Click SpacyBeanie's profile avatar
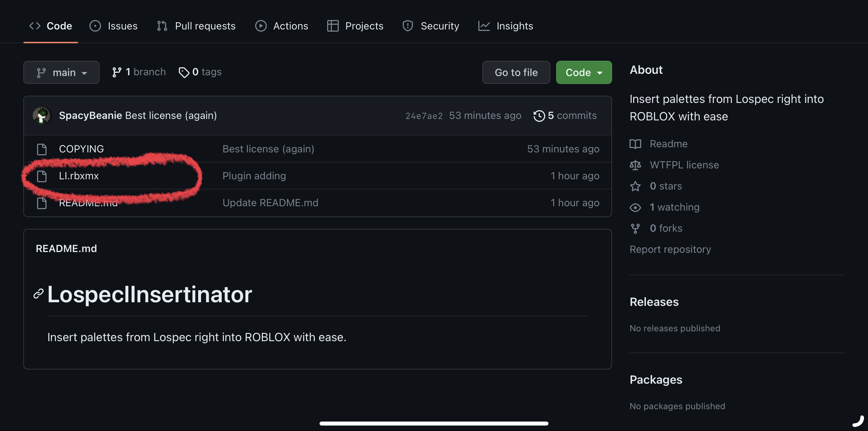The height and width of the screenshot is (431, 868). [42, 115]
